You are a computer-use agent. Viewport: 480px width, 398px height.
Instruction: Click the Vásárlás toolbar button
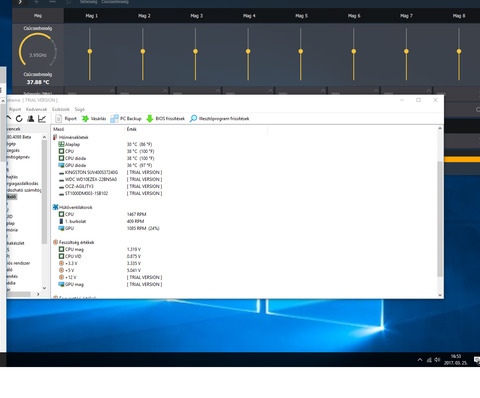tap(94, 118)
